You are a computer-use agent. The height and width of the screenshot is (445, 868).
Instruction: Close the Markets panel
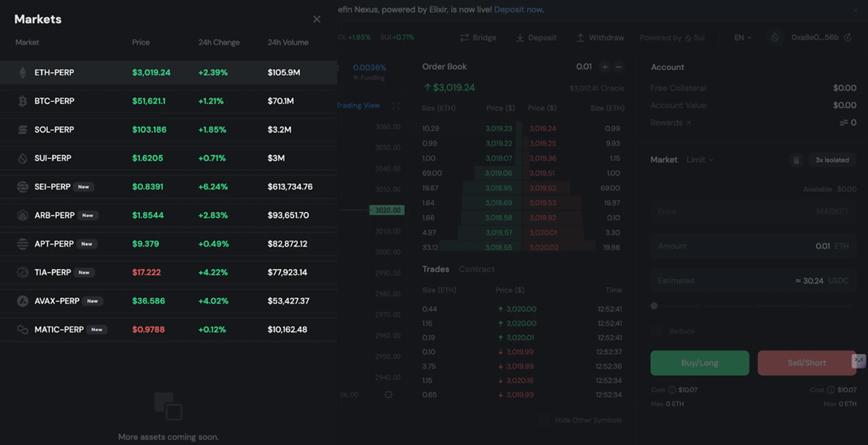pyautogui.click(x=317, y=19)
